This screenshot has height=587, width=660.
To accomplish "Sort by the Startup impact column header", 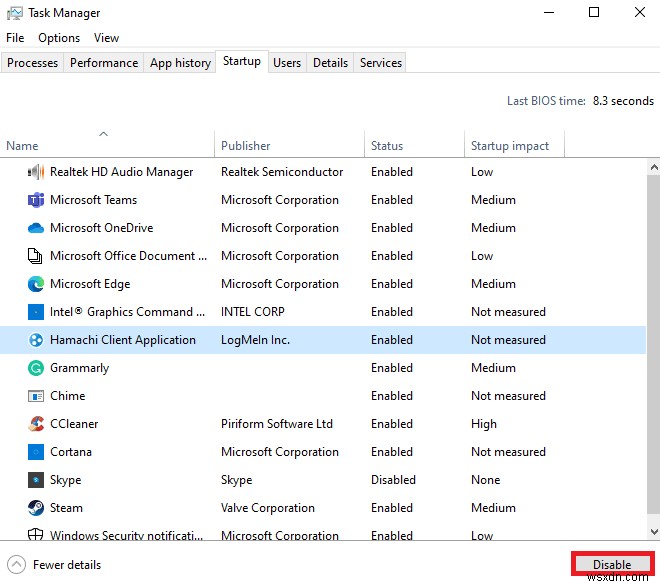I will [514, 144].
